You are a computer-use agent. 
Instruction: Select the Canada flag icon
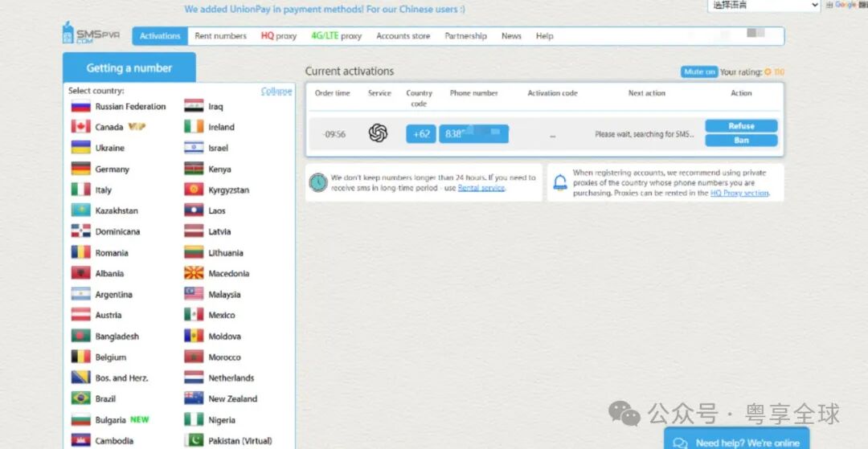(81, 127)
